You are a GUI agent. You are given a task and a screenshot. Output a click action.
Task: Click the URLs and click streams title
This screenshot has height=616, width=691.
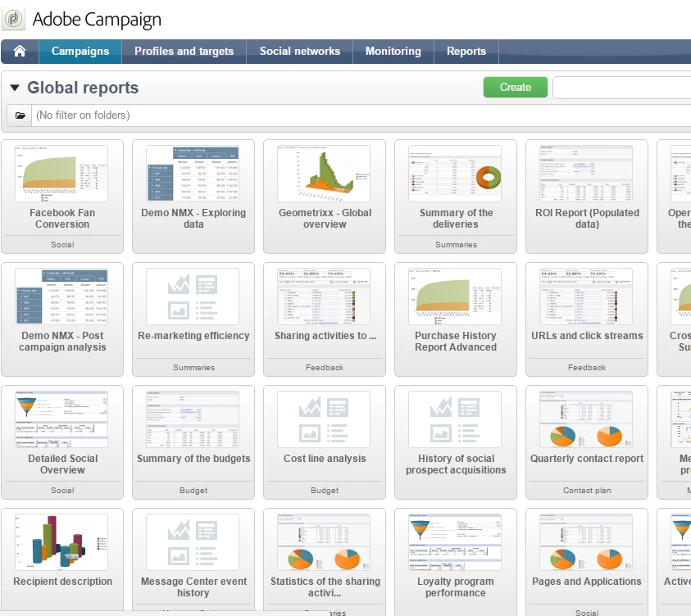coord(587,336)
